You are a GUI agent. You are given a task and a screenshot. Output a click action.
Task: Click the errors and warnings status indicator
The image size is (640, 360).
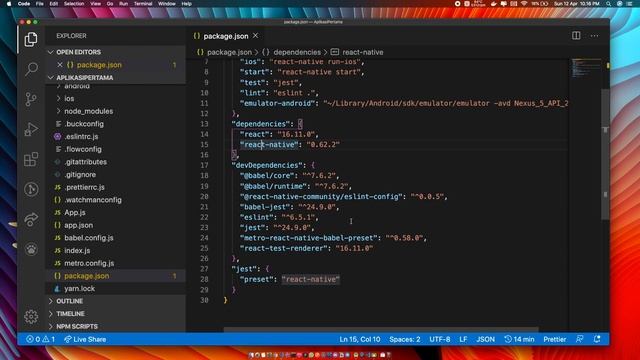click(40, 339)
